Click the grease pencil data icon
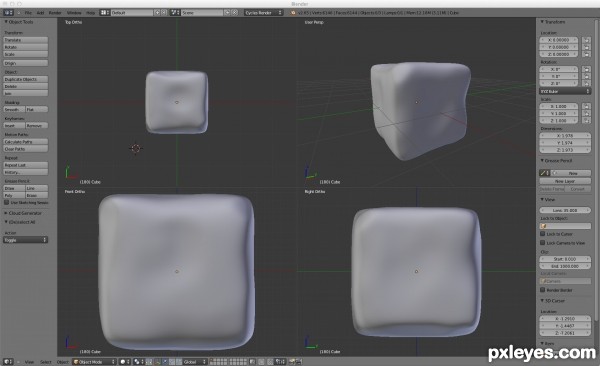 tap(545, 173)
